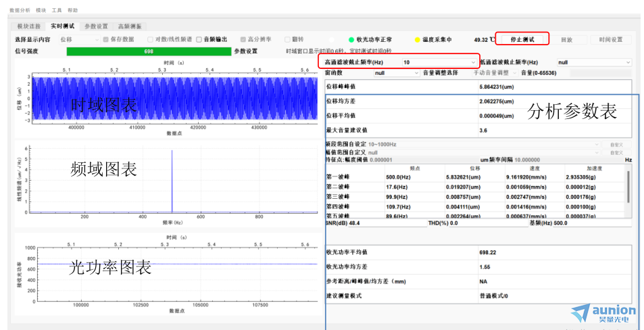Screen dimensions: 644x330
Task: Click the 500 Hz peak in spectrum chart
Action: tap(172, 181)
